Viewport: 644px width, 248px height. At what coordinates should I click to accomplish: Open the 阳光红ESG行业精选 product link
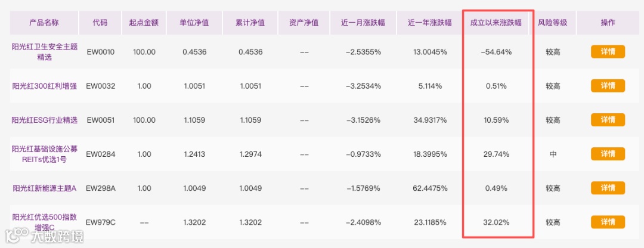44,120
